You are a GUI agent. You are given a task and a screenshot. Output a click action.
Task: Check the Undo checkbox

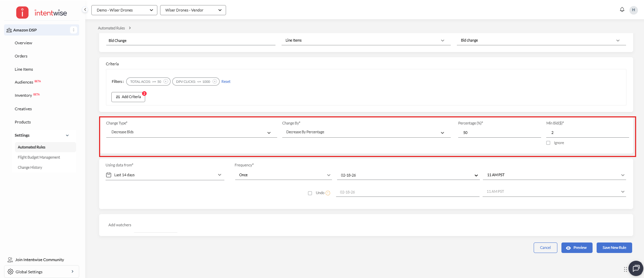(310, 193)
